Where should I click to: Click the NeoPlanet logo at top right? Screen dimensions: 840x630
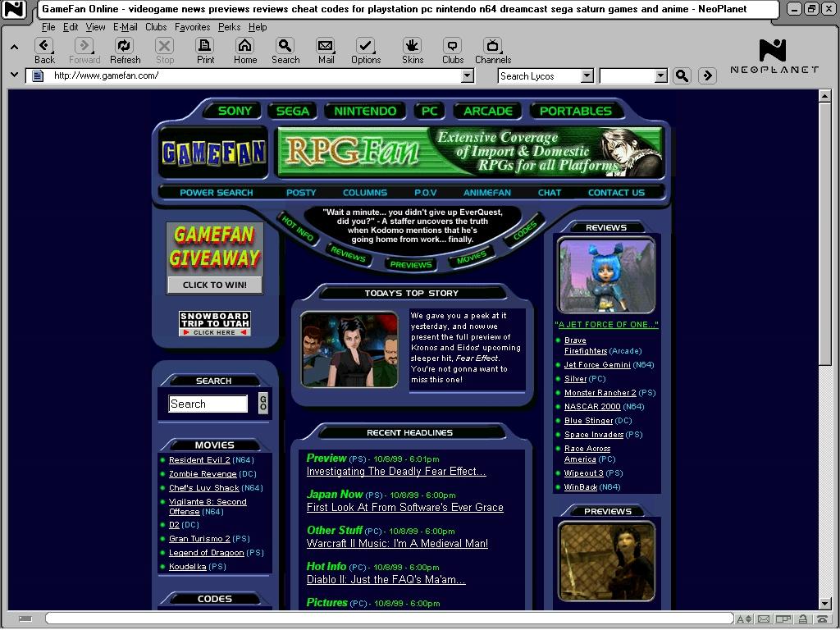point(774,56)
